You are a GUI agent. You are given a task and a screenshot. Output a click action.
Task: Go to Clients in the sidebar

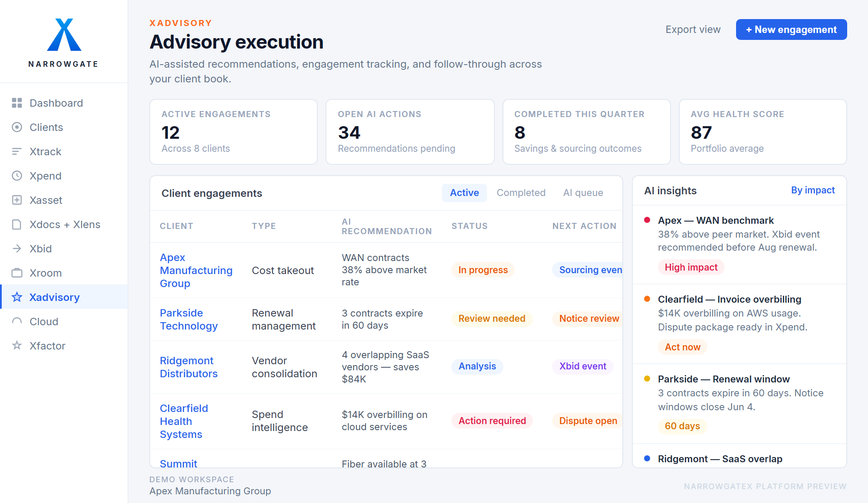click(64, 127)
